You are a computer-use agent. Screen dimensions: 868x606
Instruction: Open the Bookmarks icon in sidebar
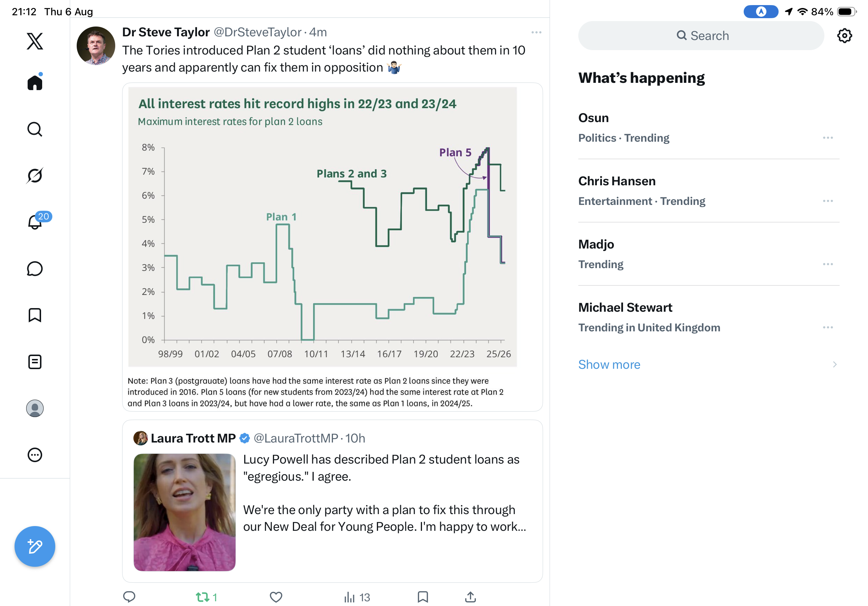click(35, 315)
